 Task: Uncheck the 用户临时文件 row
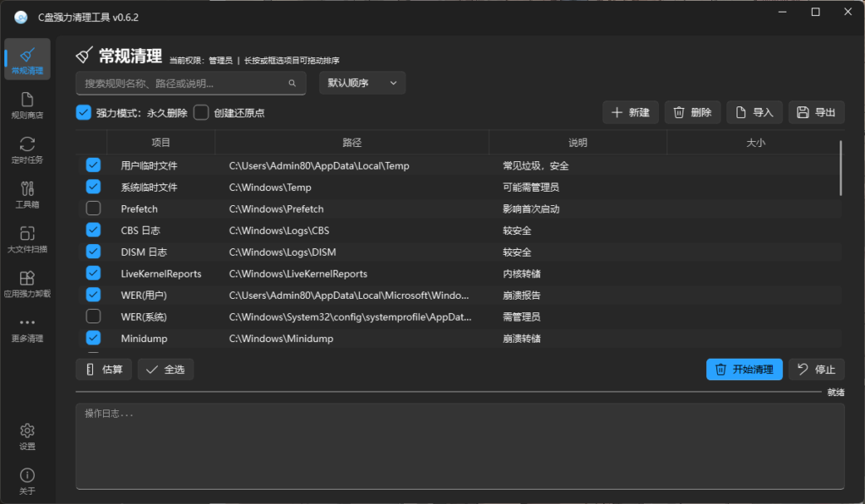pos(93,165)
